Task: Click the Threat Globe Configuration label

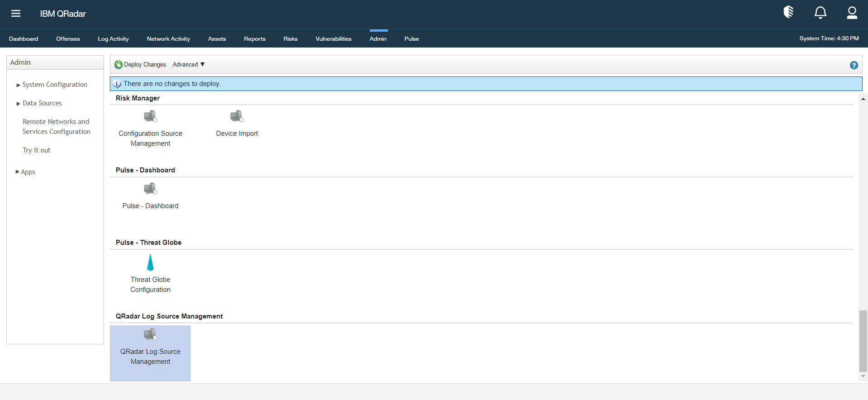Action: tap(151, 285)
